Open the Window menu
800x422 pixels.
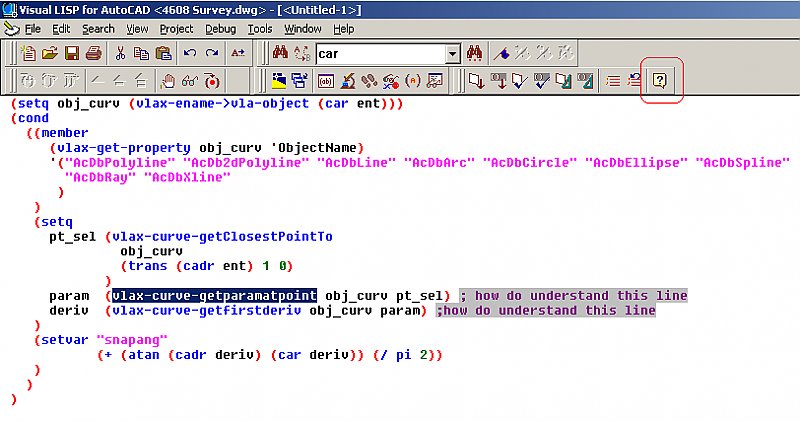point(303,29)
